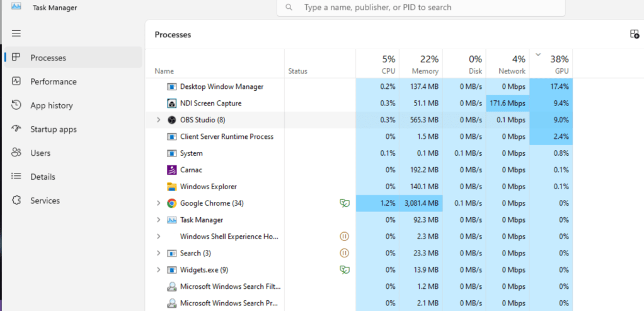Click the GPU column sort arrow
This screenshot has width=644, height=311.
click(538, 54)
